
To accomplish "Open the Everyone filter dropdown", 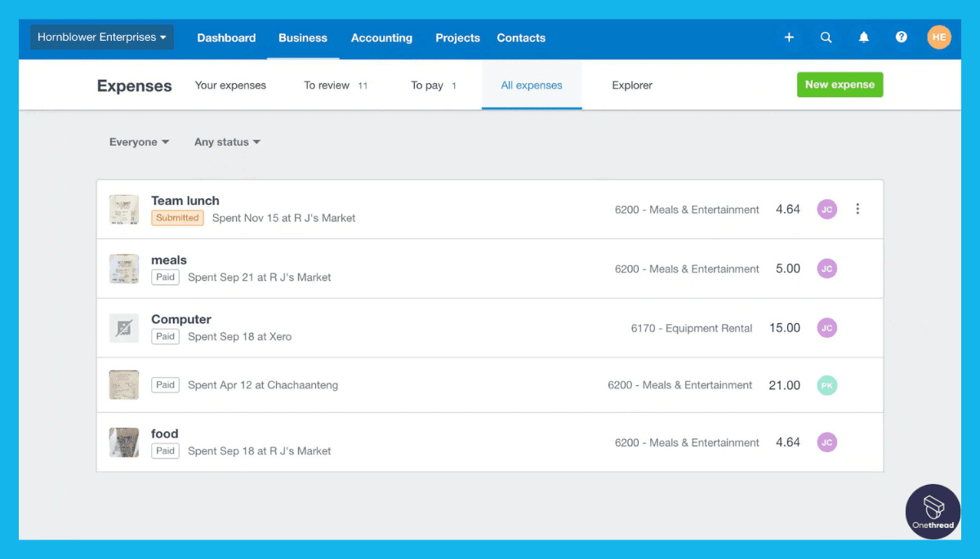I will tap(138, 142).
